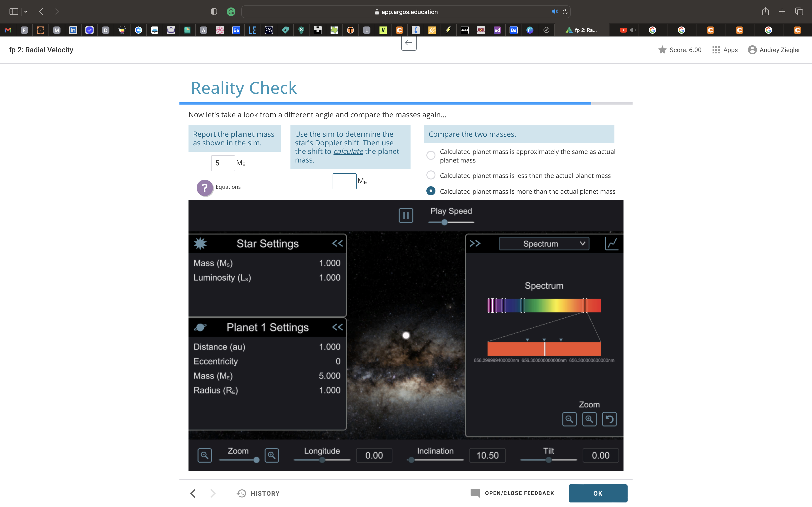Click the bottom bar zoom out magnifier
Image resolution: width=812 pixels, height=507 pixels.
coord(205,455)
